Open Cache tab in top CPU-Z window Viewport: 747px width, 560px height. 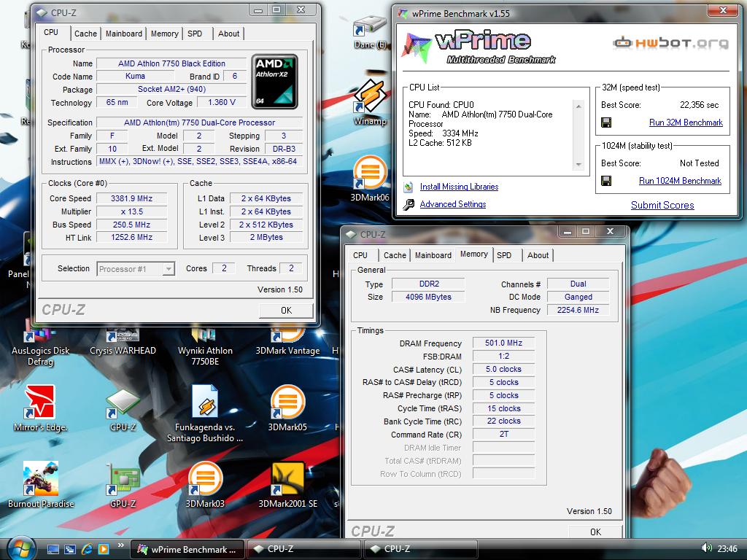[x=85, y=34]
